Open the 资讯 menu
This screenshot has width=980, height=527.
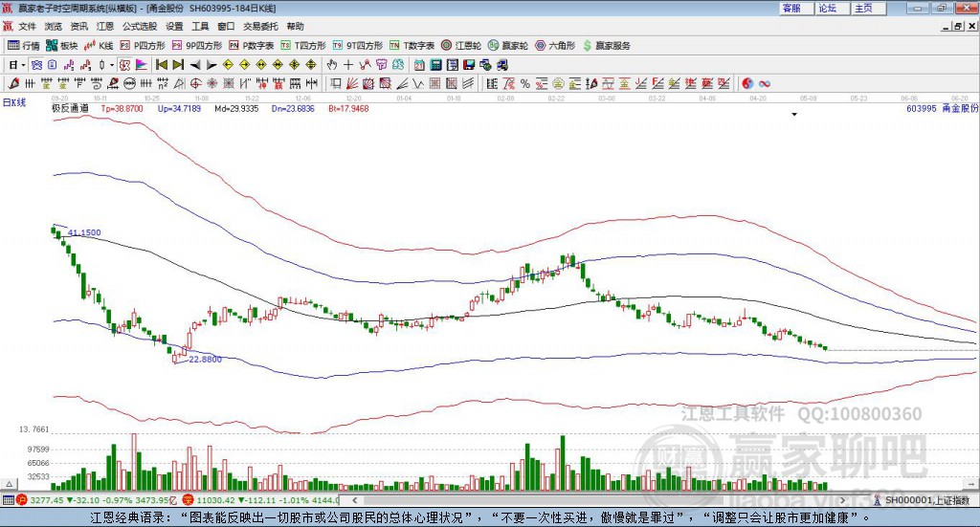[x=78, y=26]
